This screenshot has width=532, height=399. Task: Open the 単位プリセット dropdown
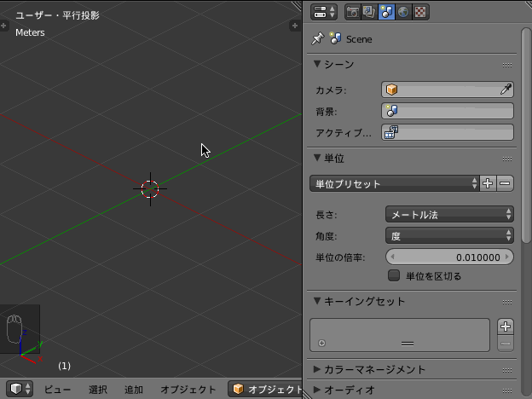[394, 183]
